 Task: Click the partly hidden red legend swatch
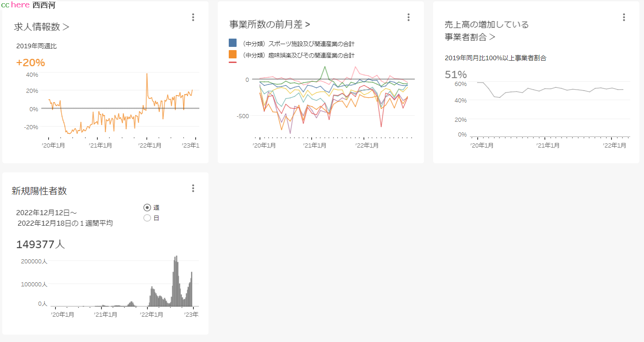pyautogui.click(x=232, y=62)
